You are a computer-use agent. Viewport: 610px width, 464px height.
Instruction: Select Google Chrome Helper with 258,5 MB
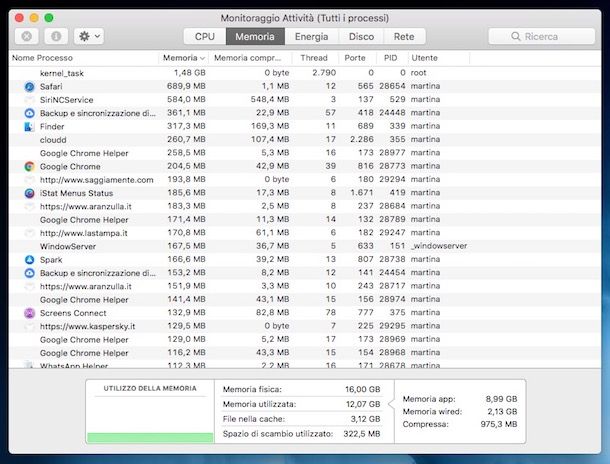[x=84, y=153]
